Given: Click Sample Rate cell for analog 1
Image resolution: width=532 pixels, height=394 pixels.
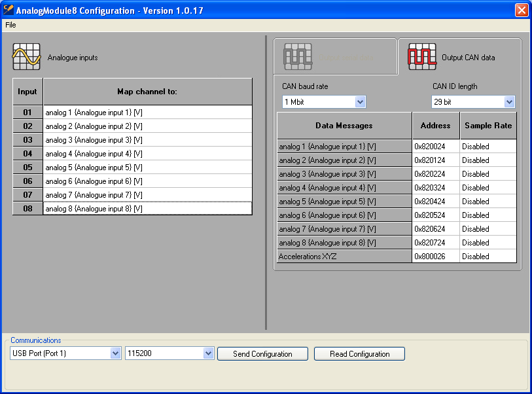Looking at the screenshot, I should (488, 147).
